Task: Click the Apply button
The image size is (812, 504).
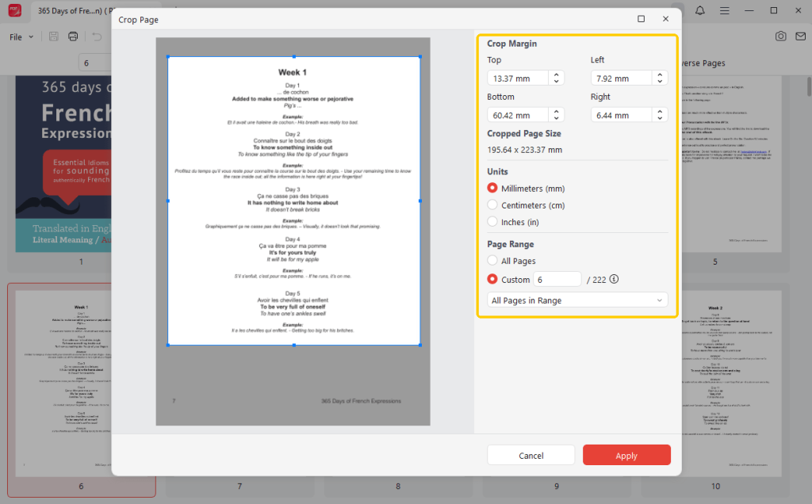Action: [626, 456]
